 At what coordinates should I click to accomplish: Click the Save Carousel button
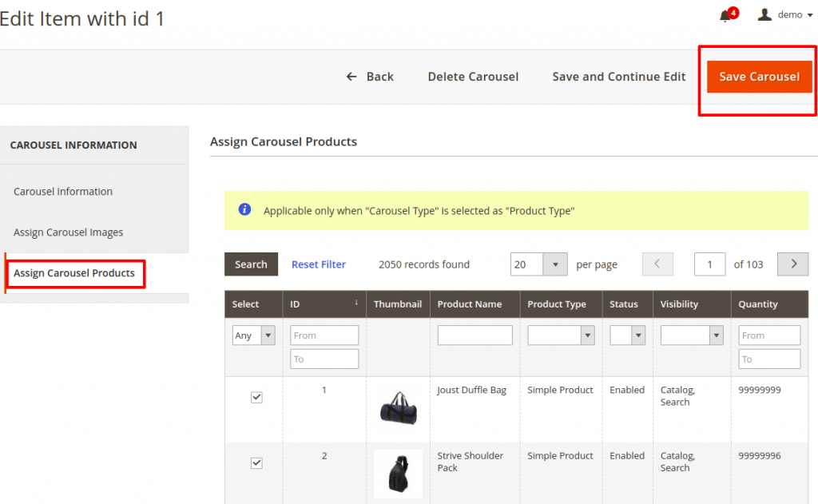[759, 77]
